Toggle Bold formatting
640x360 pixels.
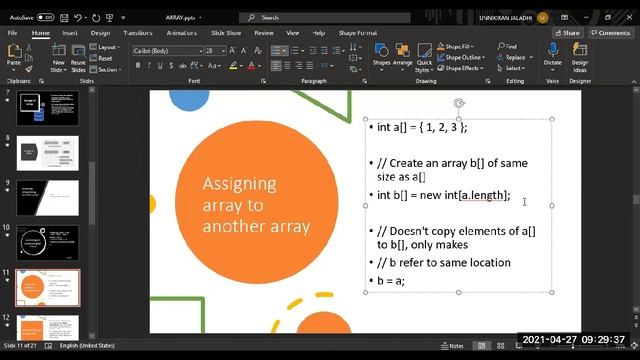tap(138, 65)
